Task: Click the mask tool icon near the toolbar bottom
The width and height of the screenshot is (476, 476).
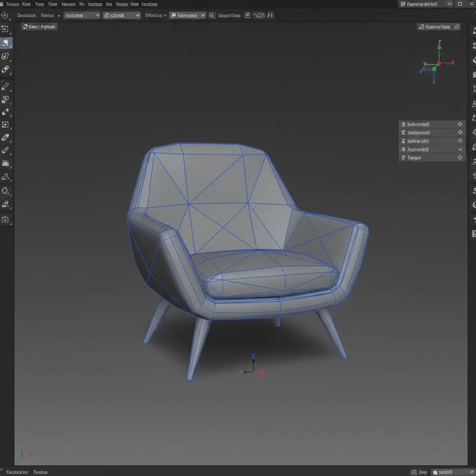Action: pyautogui.click(x=6, y=191)
